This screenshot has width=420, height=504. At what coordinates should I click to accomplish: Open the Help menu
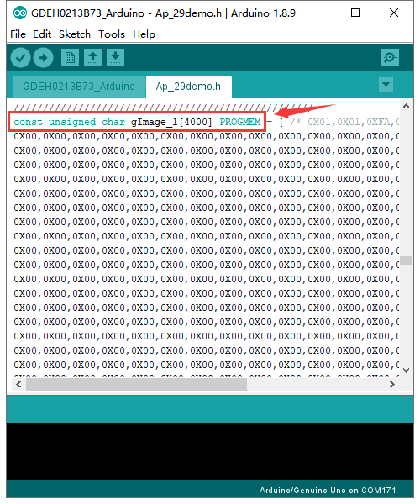point(144,34)
